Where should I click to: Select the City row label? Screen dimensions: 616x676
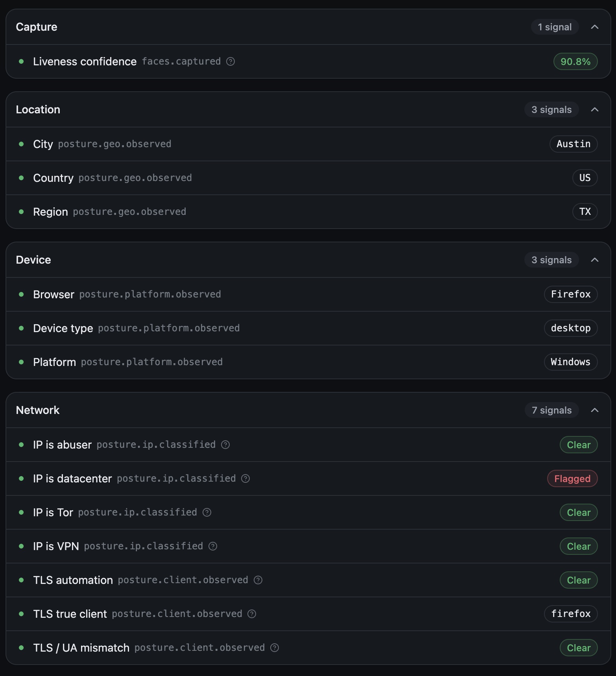click(43, 144)
